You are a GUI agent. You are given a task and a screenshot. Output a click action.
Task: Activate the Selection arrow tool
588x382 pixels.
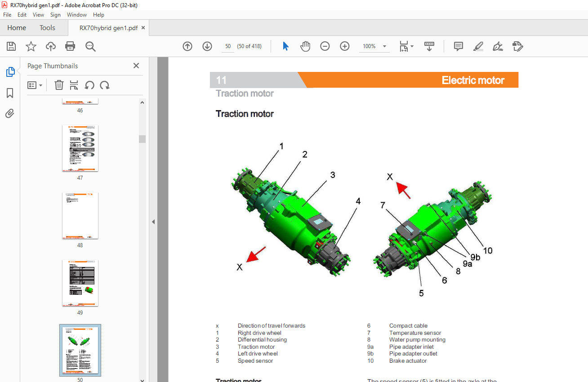tap(285, 46)
